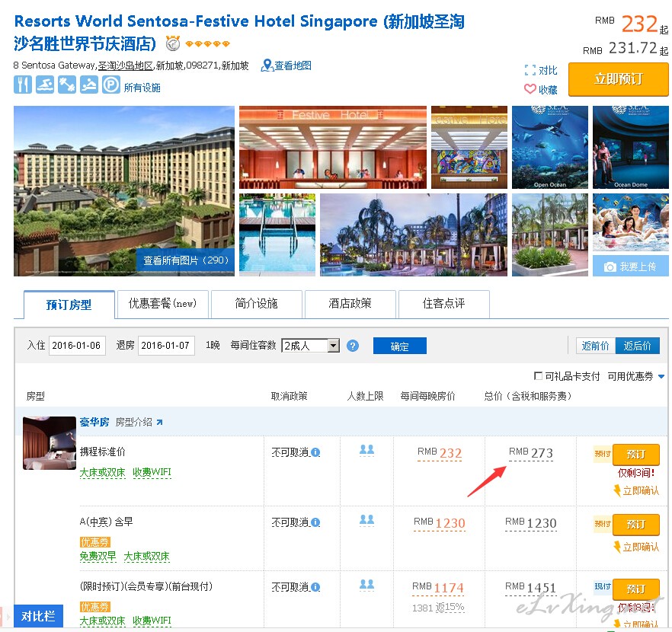Click the 豪华房 room thumbnail image
The height and width of the screenshot is (632, 672).
tap(50, 442)
